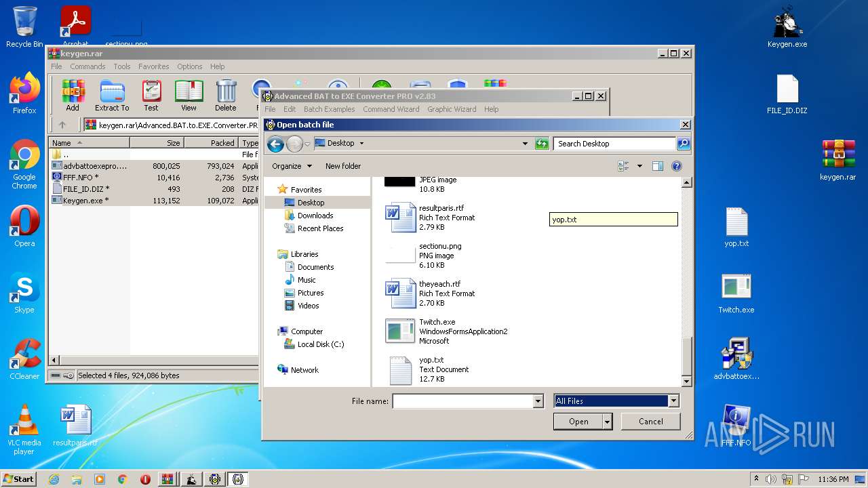868x488 pixels.
Task: Select Twitch.exe in the file list
Action: (x=448, y=331)
